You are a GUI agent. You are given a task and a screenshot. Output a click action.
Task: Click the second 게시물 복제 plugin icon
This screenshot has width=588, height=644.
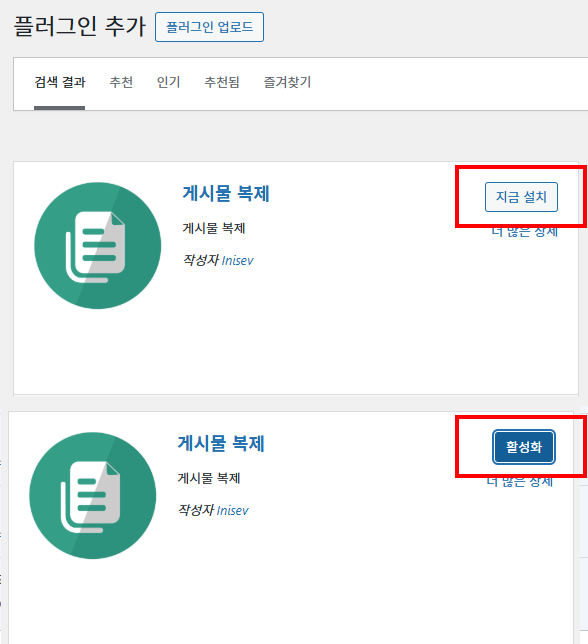click(x=93, y=495)
